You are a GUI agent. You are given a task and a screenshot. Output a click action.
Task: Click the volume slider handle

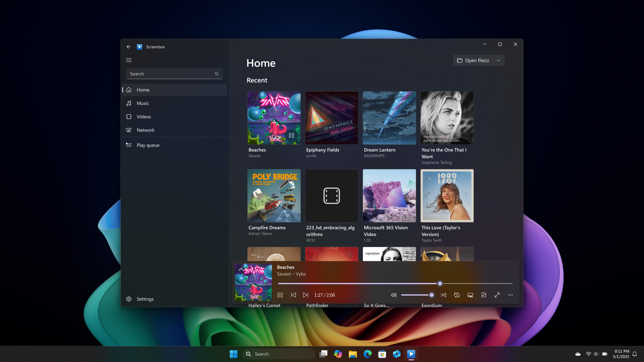click(432, 295)
